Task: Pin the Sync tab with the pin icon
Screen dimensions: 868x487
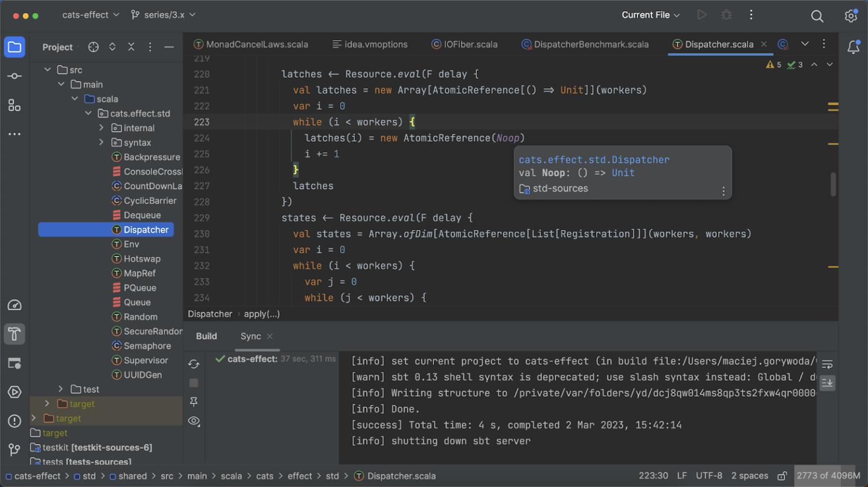Action: point(194,402)
